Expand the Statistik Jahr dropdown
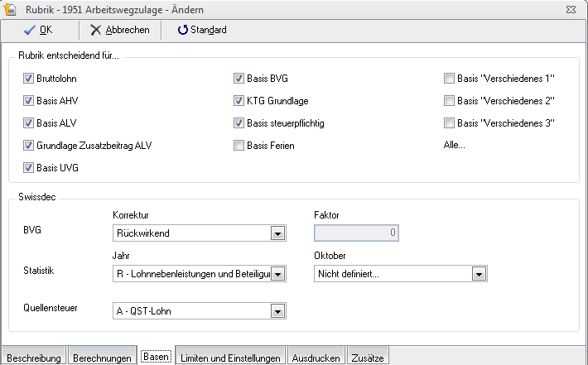The width and height of the screenshot is (588, 365). click(277, 274)
